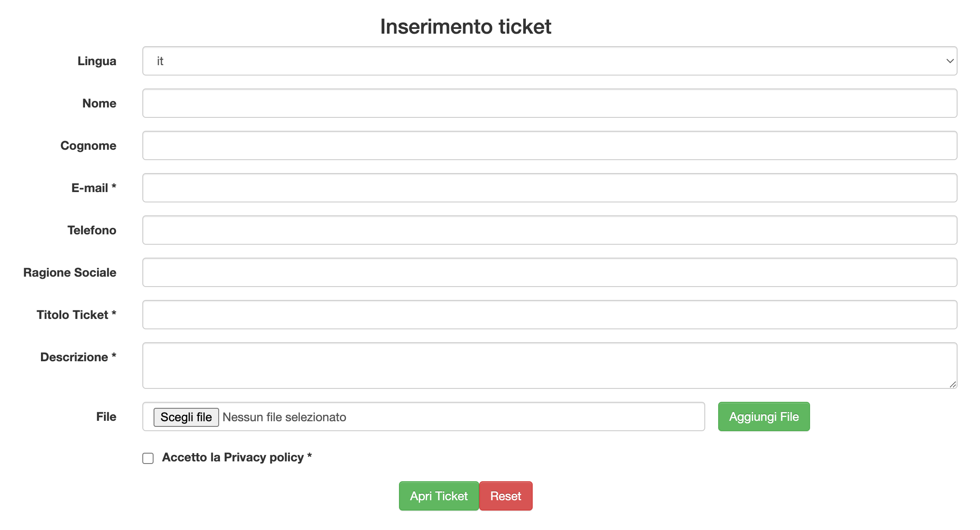Click the 'Descrizione *' label
The height and width of the screenshot is (530, 980).
pos(78,357)
